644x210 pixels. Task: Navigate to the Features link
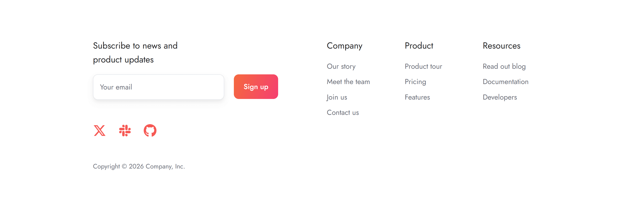click(417, 97)
